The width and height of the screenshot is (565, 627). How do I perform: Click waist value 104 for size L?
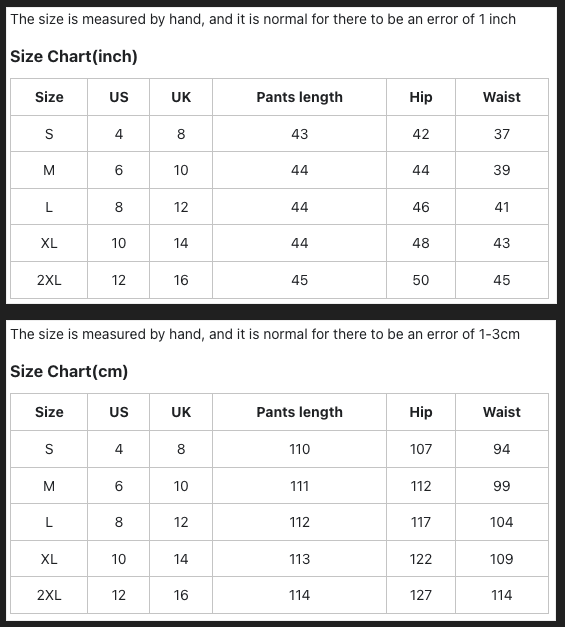[501, 522]
